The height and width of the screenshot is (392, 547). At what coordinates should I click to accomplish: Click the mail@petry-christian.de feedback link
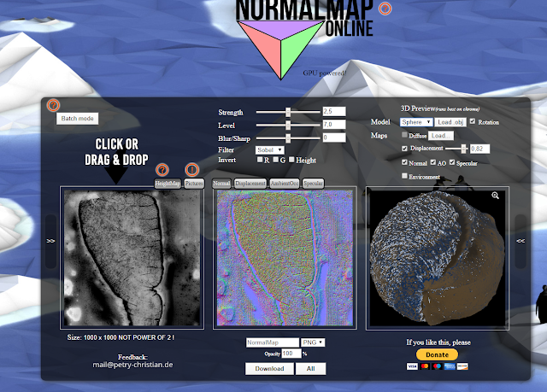coord(132,365)
